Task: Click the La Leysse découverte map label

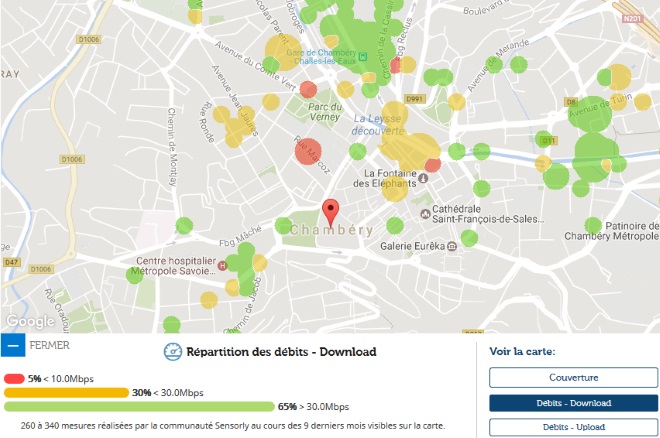Action: click(x=377, y=124)
